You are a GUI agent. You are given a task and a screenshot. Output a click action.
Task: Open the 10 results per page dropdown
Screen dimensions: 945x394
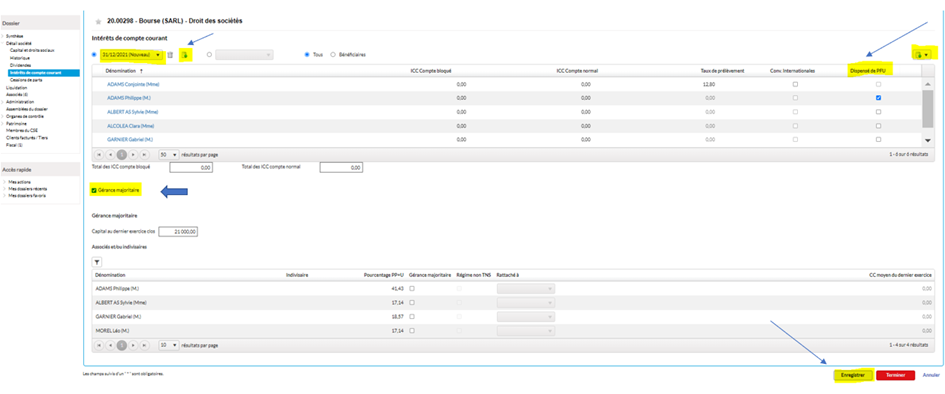point(169,345)
